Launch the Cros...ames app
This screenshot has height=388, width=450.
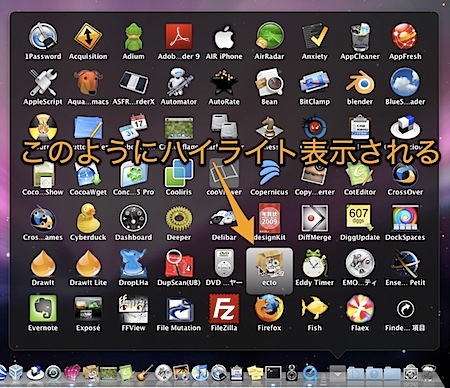pos(43,219)
